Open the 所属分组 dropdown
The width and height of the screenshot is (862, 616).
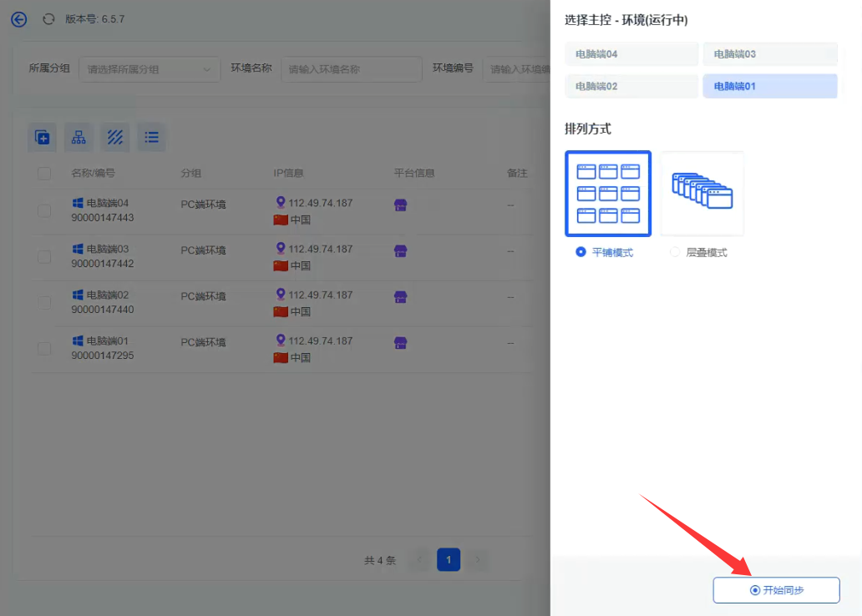point(149,69)
